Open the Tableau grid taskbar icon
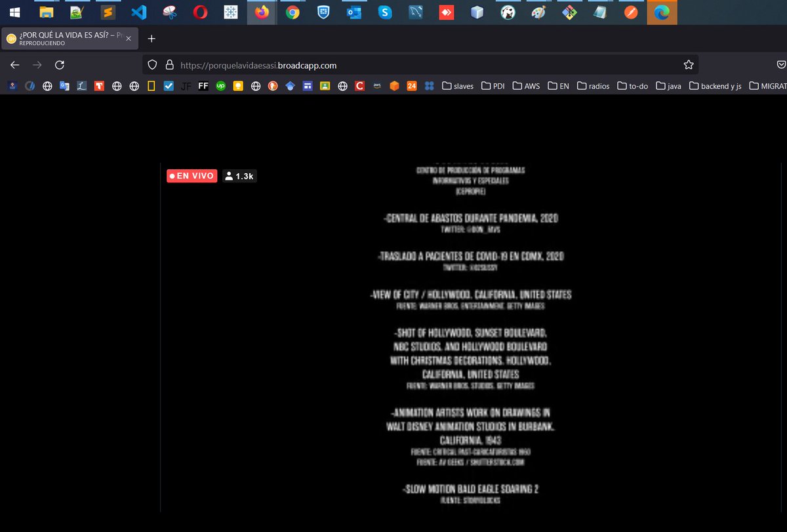 [x=231, y=12]
